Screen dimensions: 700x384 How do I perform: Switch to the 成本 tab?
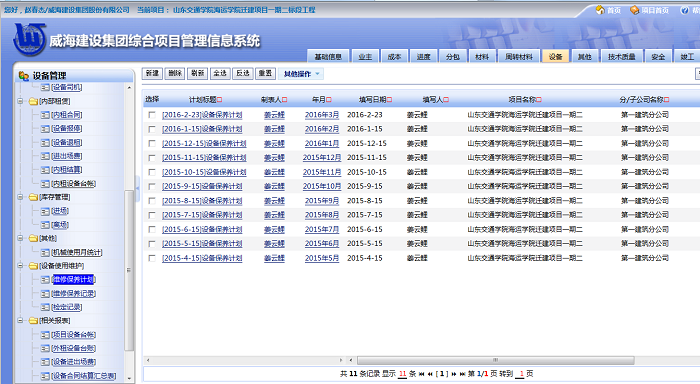tap(394, 56)
